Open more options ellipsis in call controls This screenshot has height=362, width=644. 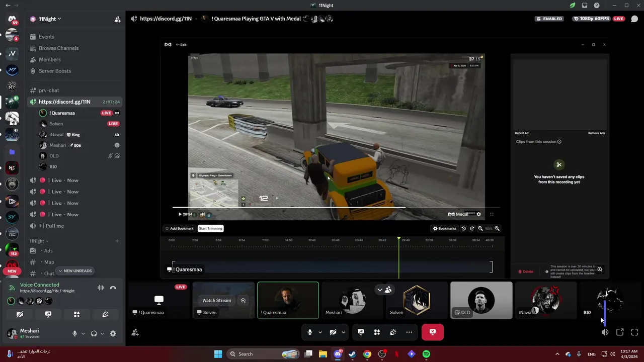click(x=409, y=332)
